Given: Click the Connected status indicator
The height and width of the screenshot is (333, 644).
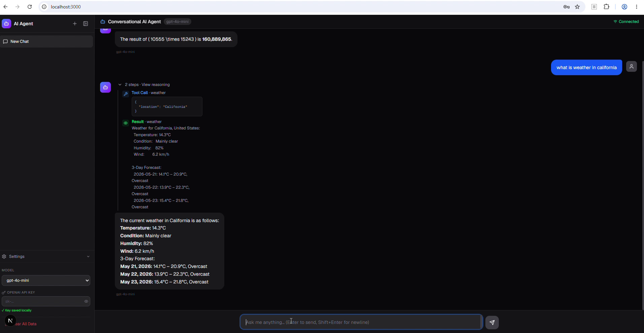Looking at the screenshot, I should 626,22.
